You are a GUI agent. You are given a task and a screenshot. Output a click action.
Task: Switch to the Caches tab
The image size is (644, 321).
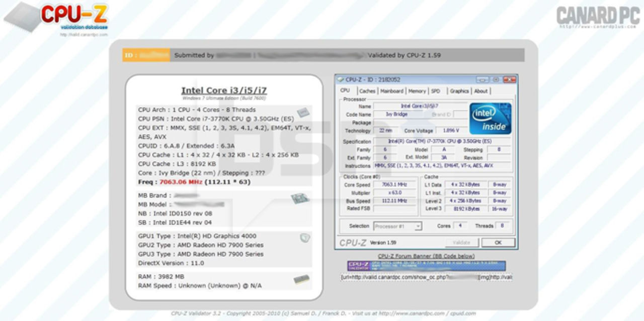tap(367, 91)
